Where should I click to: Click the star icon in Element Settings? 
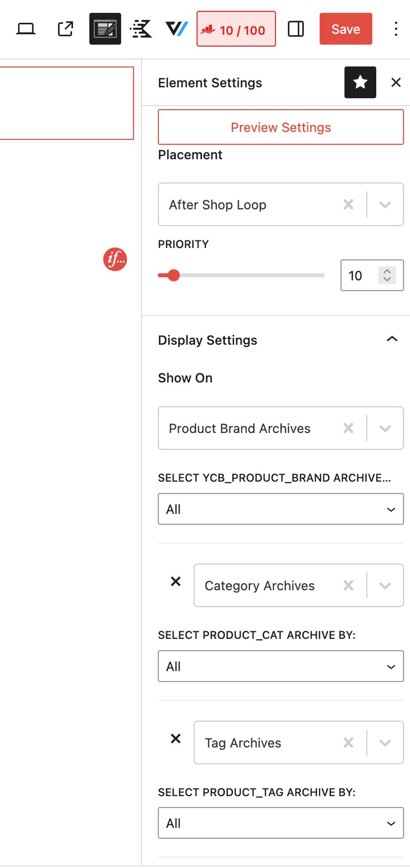(x=360, y=82)
